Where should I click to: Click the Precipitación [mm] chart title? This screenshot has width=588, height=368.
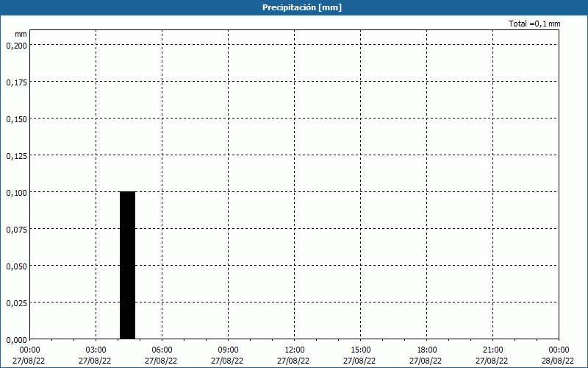pyautogui.click(x=302, y=7)
